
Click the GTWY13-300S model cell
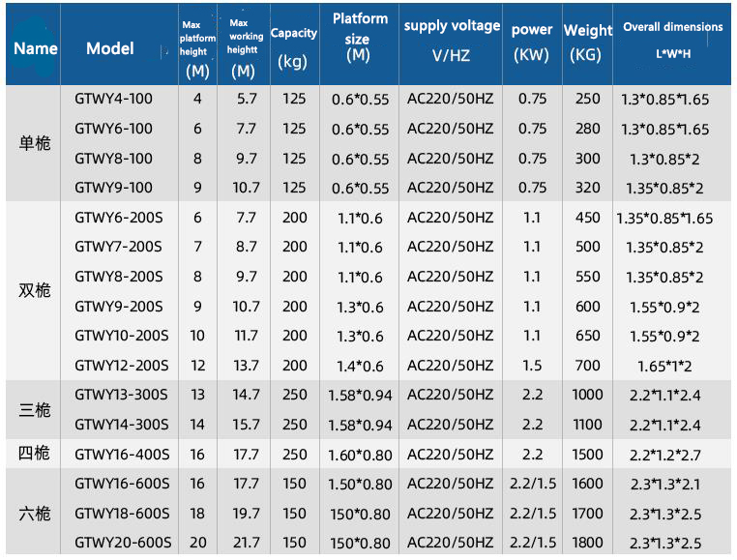[121, 396]
